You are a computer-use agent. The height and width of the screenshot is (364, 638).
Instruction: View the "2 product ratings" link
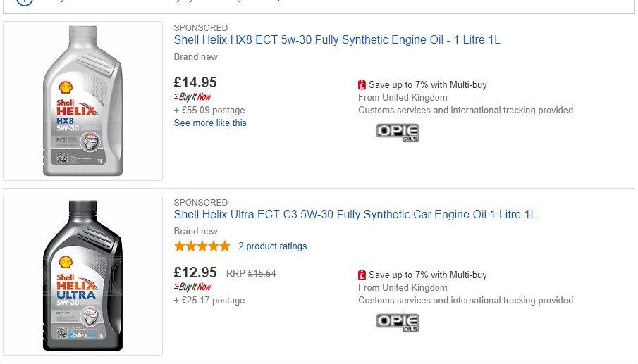(x=273, y=246)
